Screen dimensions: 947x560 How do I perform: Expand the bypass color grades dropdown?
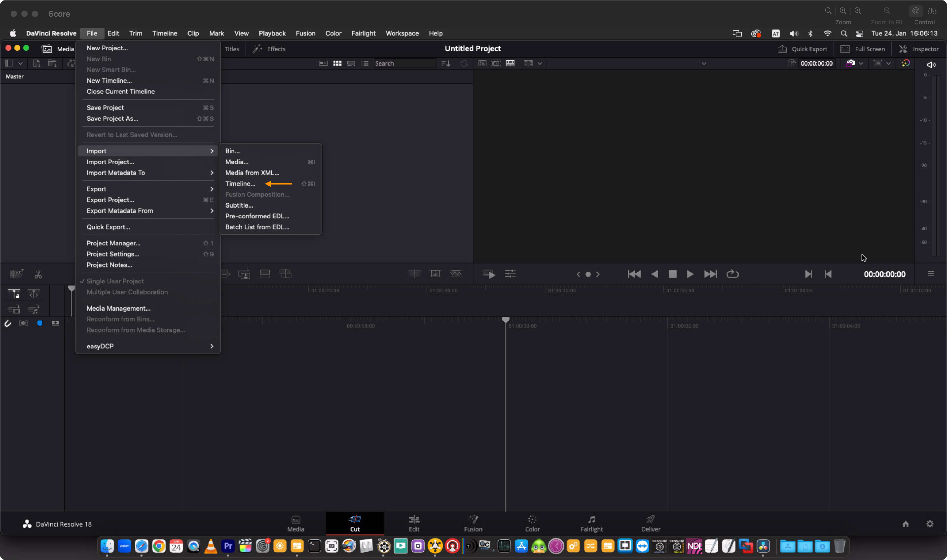pyautogui.click(x=861, y=63)
